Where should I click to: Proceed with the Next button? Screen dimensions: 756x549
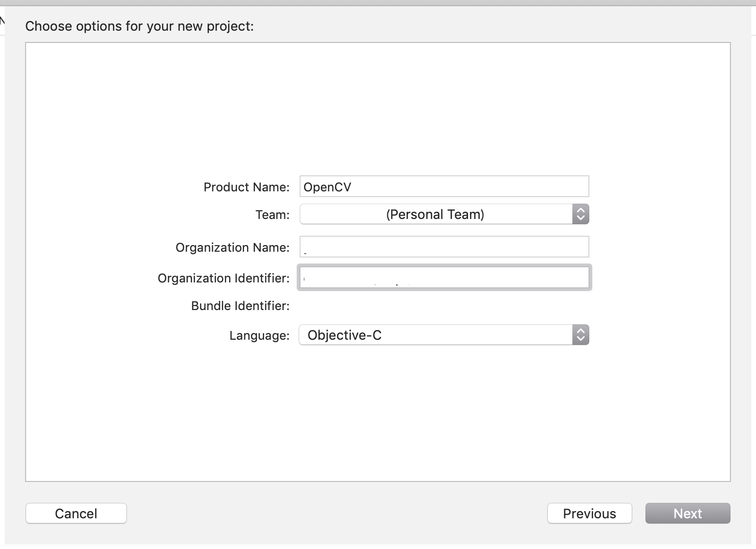pyautogui.click(x=687, y=513)
